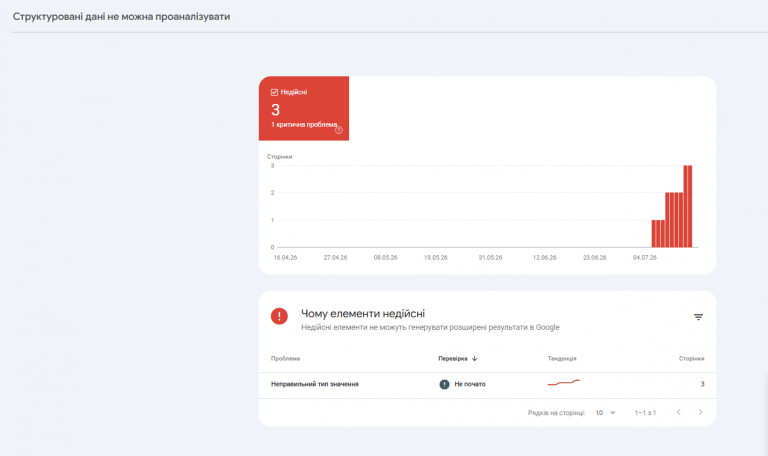Image resolution: width=768 pixels, height=456 pixels.
Task: Click the Не почато status label
Action: [x=470, y=384]
